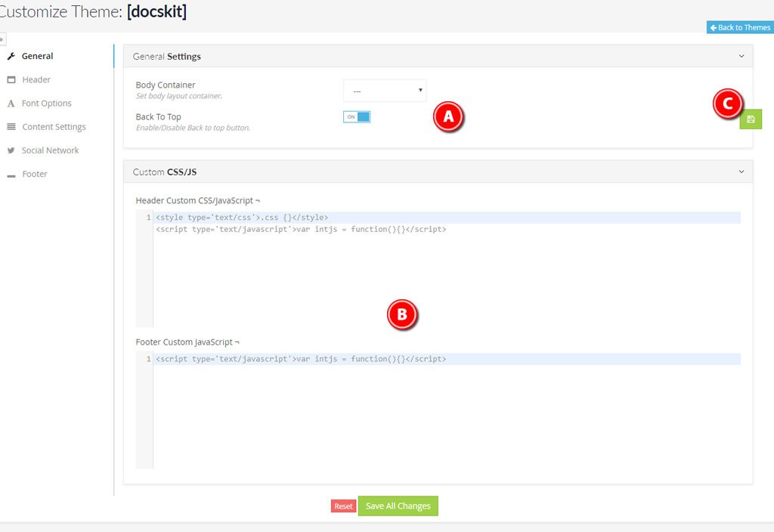Screen dimensions: 774x532
Task: Open the Body Container dropdown
Action: point(385,91)
